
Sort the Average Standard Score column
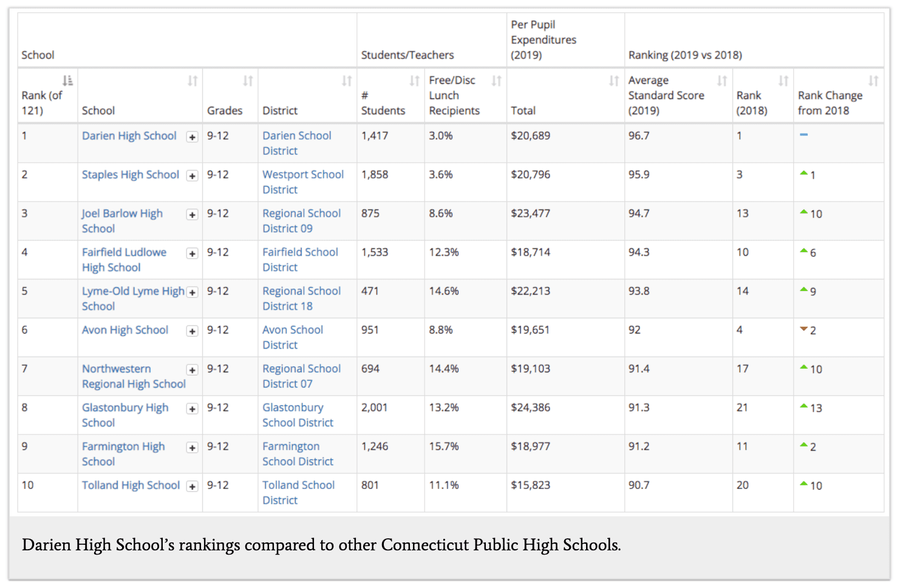(x=722, y=80)
